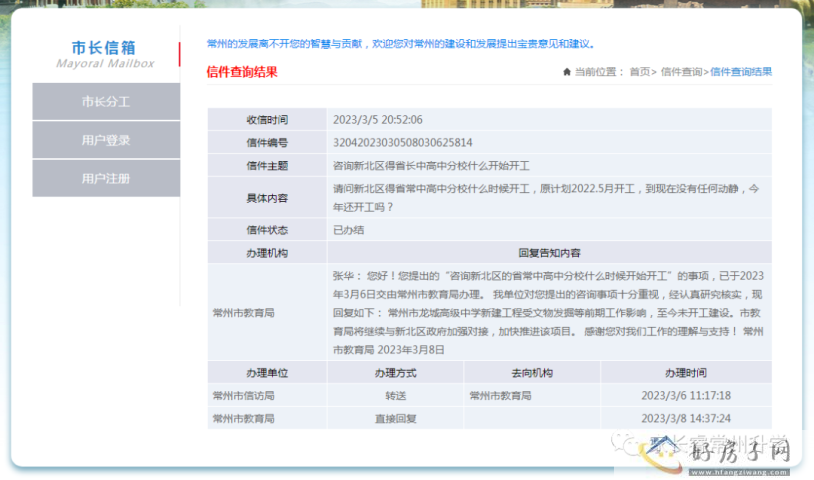This screenshot has width=814, height=480.
Task: Click the 常州市信访局 handling unit cell
Action: 243,396
